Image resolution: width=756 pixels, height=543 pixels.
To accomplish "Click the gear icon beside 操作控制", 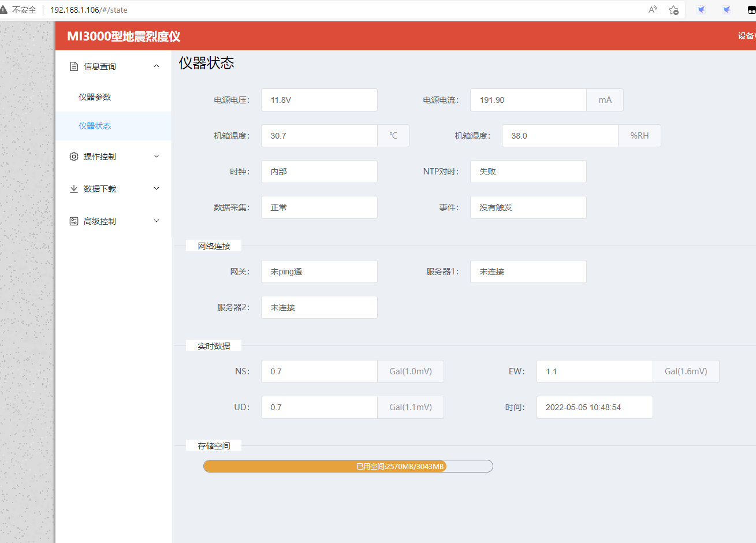I will pos(74,157).
